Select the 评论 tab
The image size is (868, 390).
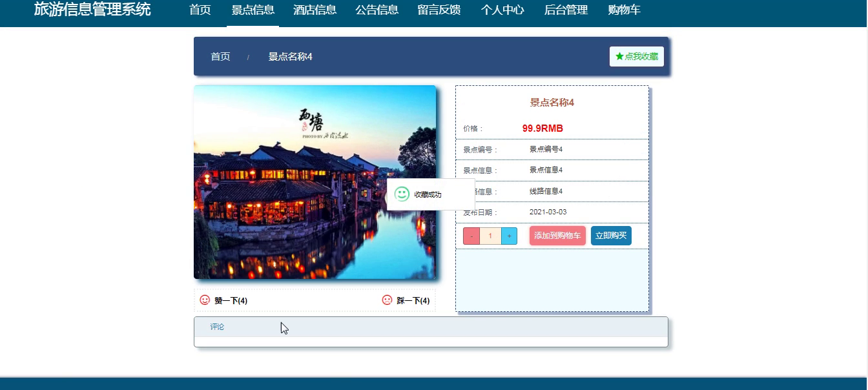(217, 327)
